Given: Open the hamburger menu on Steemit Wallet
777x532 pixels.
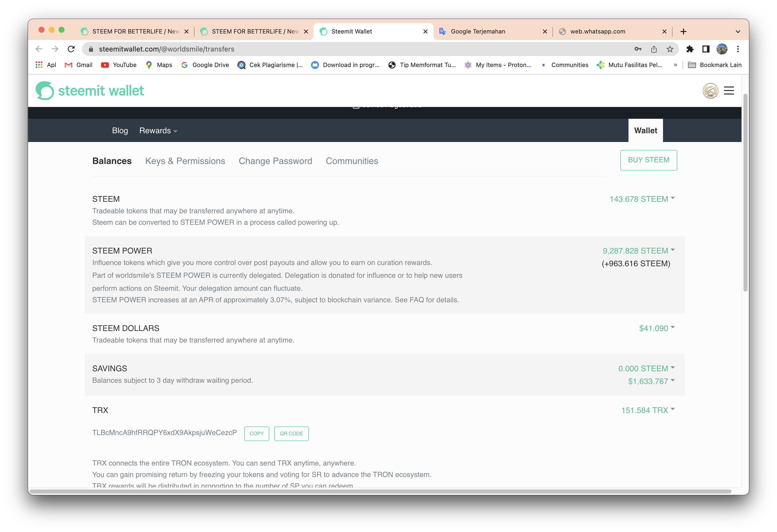Looking at the screenshot, I should pyautogui.click(x=729, y=90).
